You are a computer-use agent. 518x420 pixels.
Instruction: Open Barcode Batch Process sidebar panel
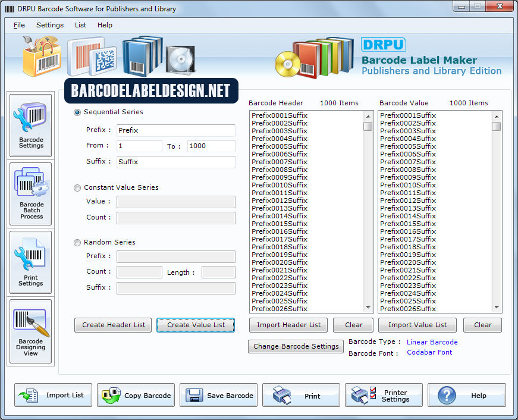[x=31, y=194]
